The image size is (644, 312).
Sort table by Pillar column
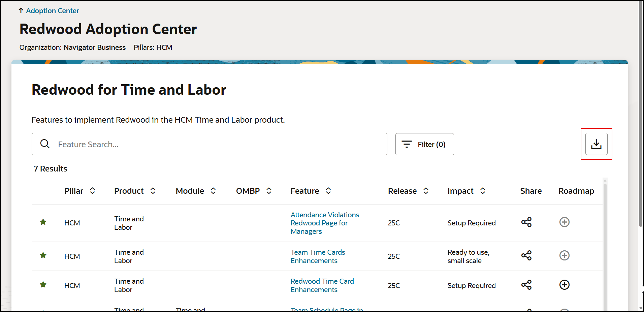coord(92,191)
